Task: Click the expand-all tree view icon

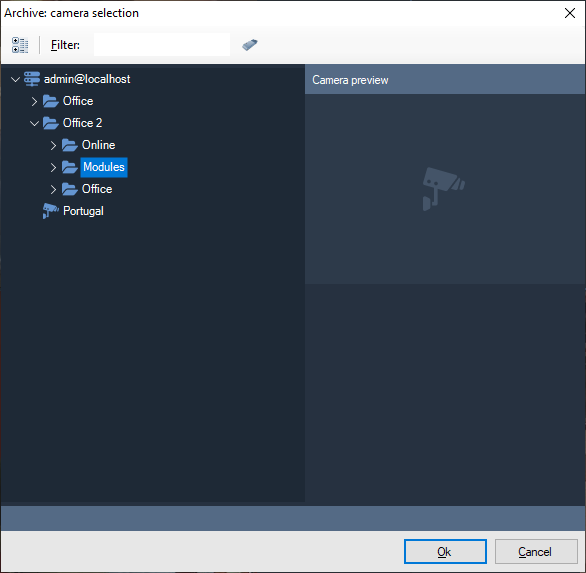Action: (x=20, y=45)
